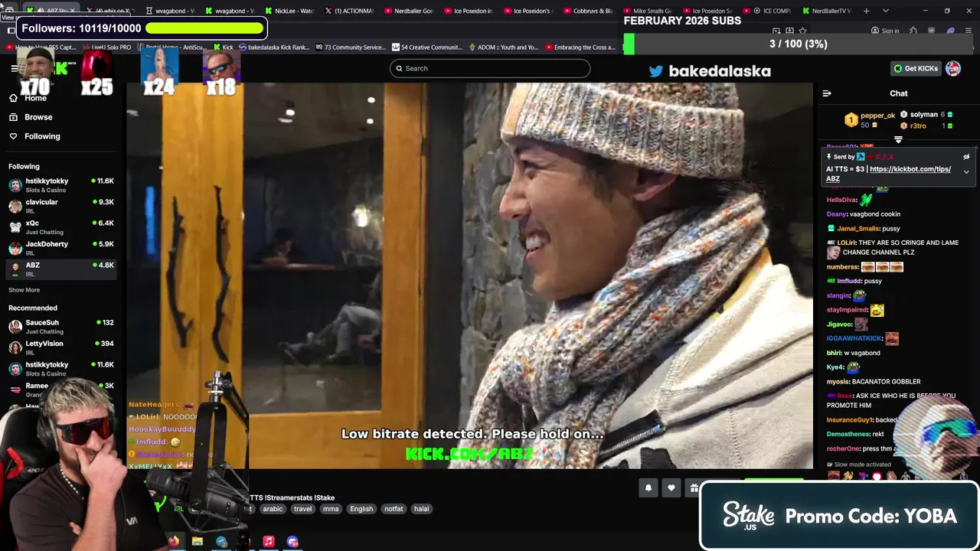980x551 pixels.
Task: Focus the Kick search field
Action: 490,68
